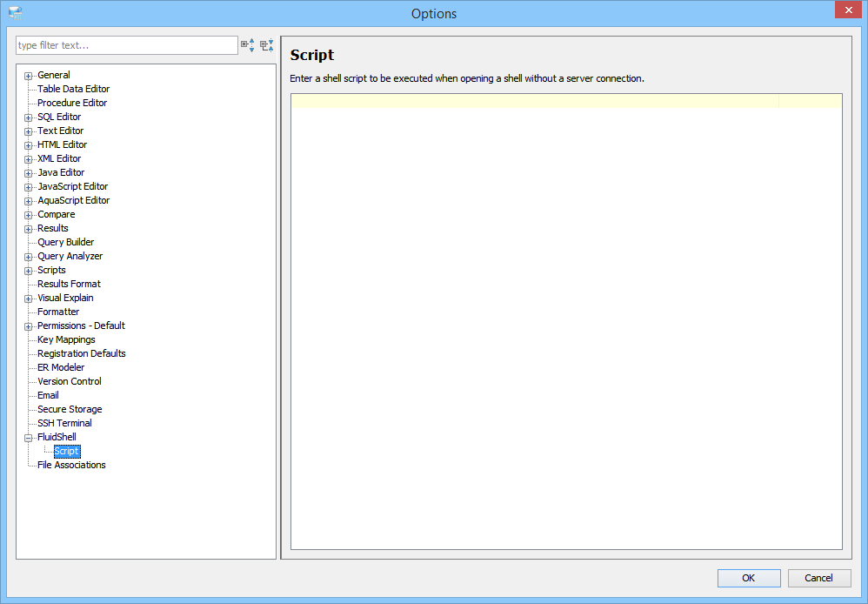Screen dimensions: 868x604
Task: Close the Options window
Action: 848,10
